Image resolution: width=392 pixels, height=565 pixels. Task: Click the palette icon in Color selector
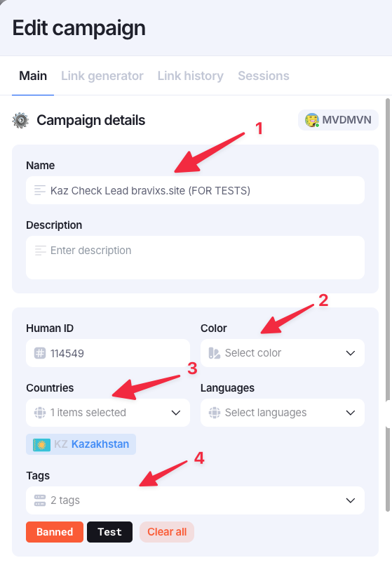pos(215,353)
